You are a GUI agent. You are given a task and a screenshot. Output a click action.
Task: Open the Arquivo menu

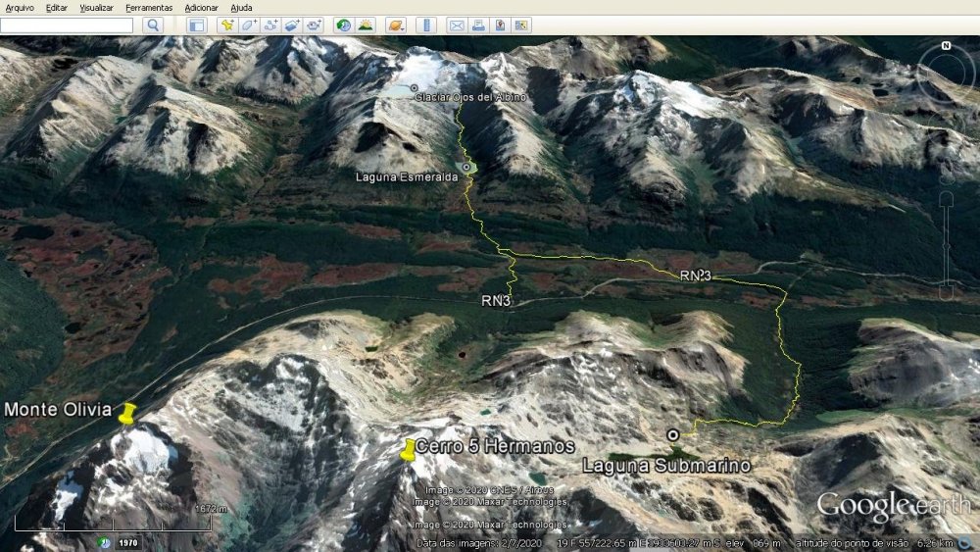tap(20, 8)
